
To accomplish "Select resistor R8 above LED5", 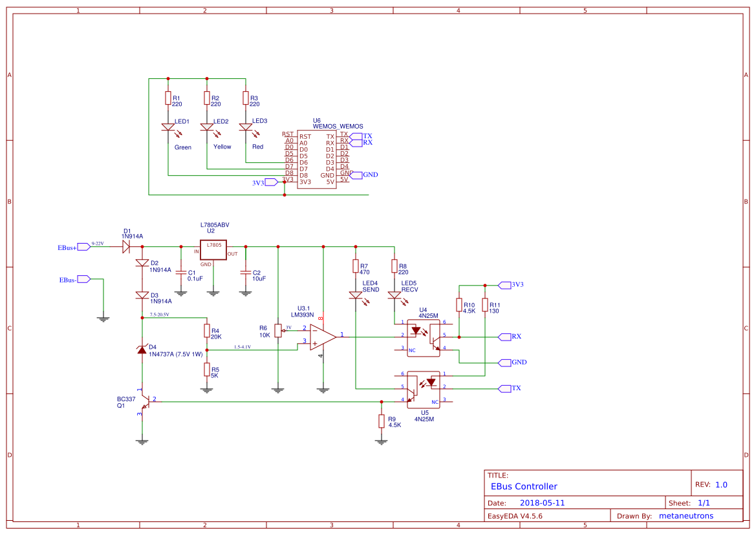I will (394, 266).
